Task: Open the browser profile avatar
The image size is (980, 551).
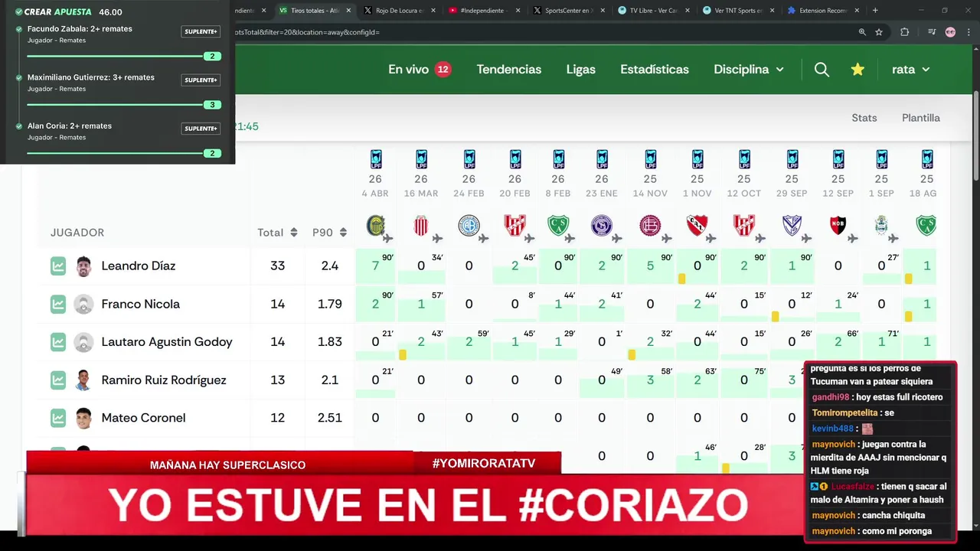Action: tap(950, 32)
